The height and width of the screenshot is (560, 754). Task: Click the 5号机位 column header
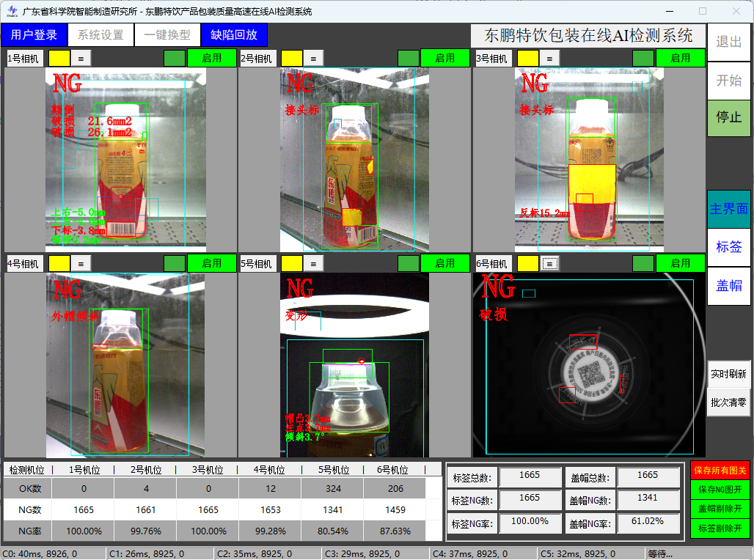(x=333, y=470)
